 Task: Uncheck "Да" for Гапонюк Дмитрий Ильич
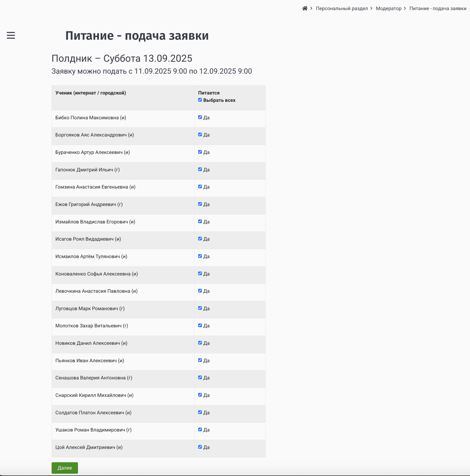click(x=200, y=169)
